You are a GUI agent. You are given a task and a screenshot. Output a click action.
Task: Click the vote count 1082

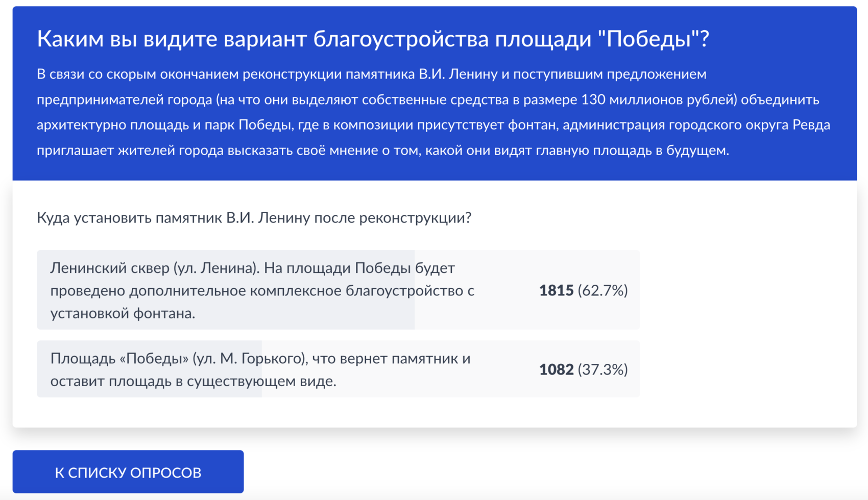(x=557, y=369)
